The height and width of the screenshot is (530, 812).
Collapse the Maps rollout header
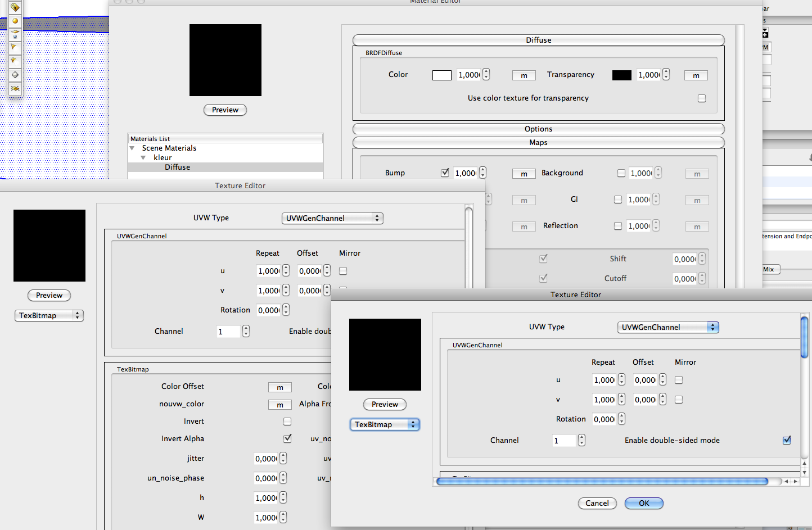pyautogui.click(x=538, y=142)
